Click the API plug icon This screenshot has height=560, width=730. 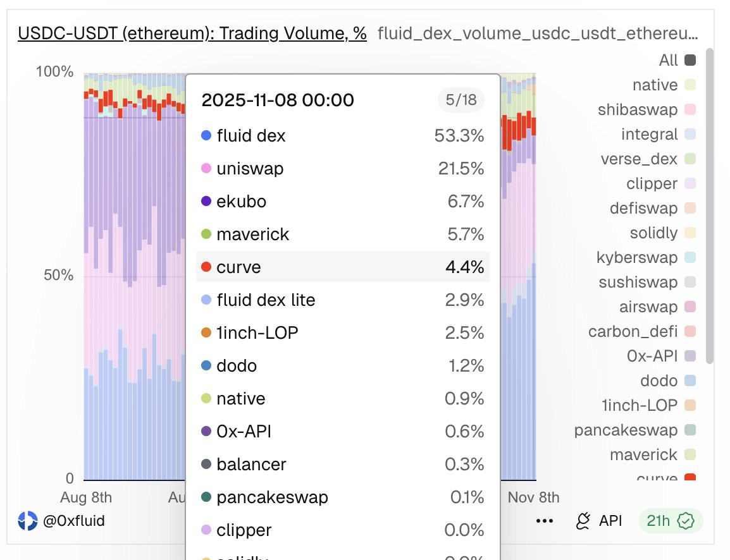pyautogui.click(x=583, y=521)
